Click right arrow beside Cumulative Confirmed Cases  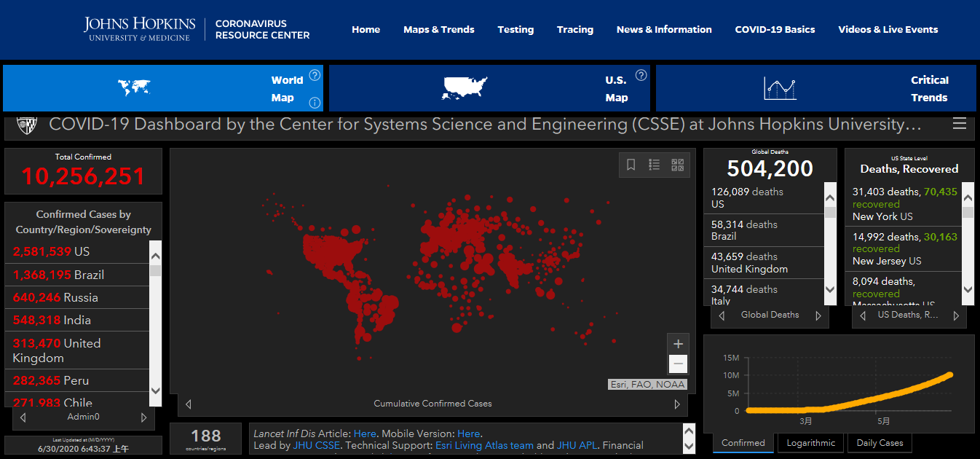click(x=677, y=404)
